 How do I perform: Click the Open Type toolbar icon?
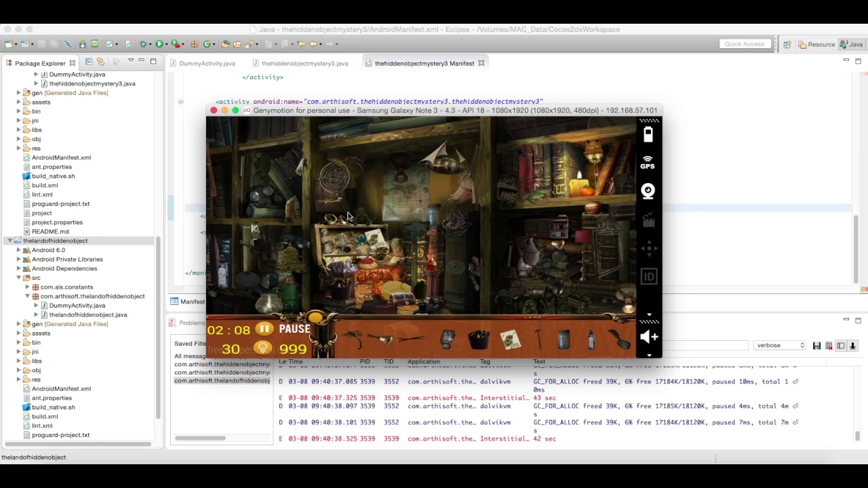tap(226, 44)
